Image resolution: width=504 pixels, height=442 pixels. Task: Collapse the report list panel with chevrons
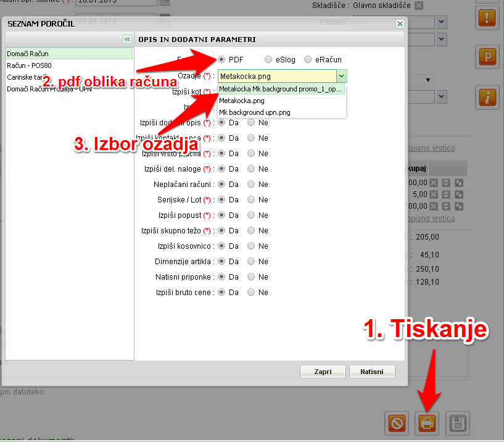pyautogui.click(x=127, y=40)
